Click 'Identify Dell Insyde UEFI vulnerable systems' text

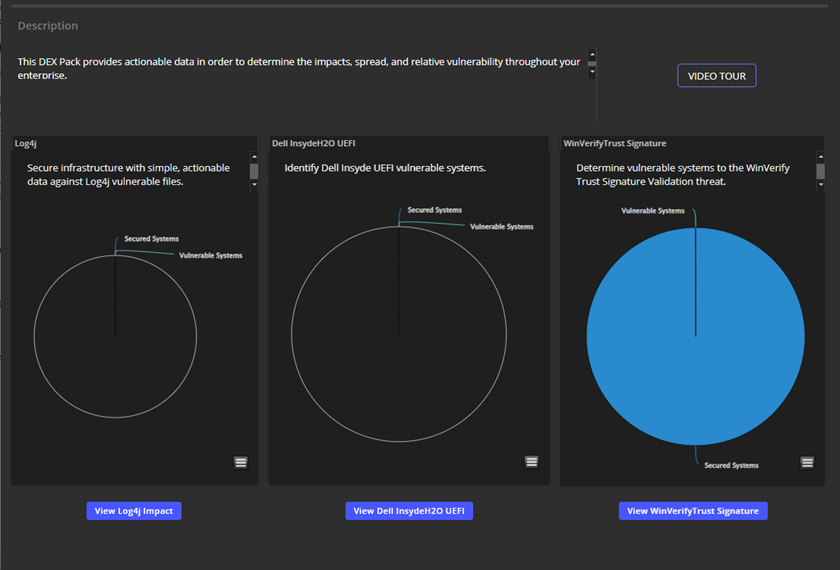click(x=385, y=168)
